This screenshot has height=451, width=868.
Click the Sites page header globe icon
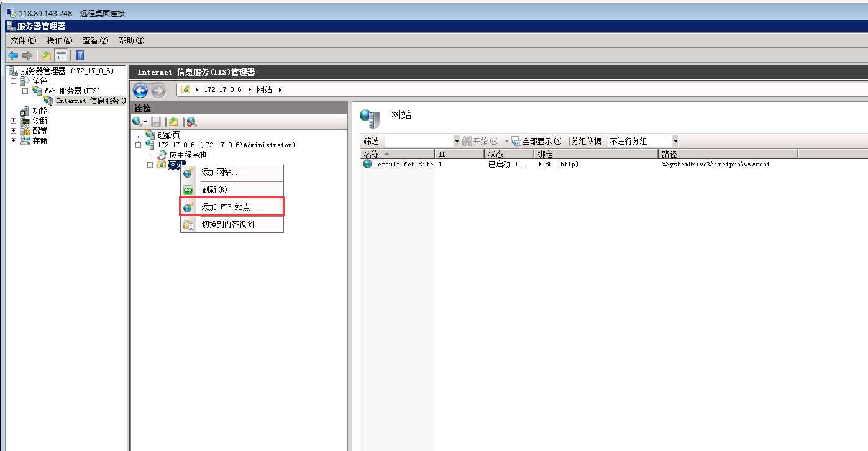[x=370, y=118]
